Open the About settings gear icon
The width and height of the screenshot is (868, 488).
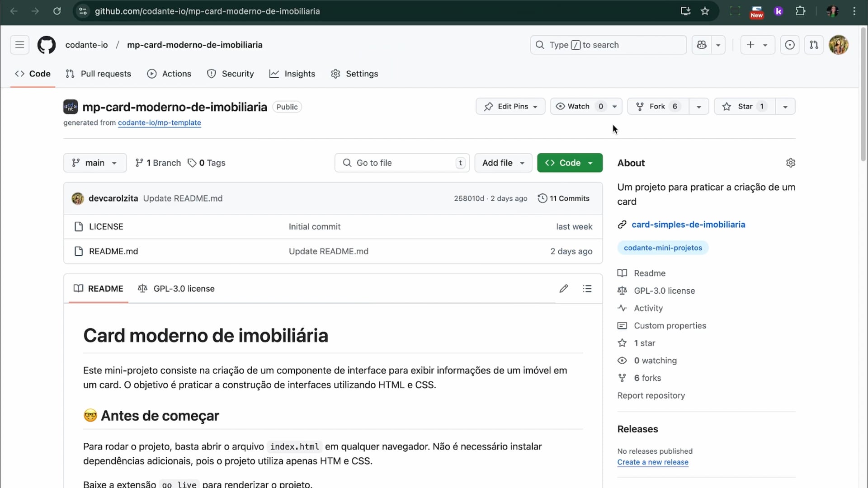(790, 163)
